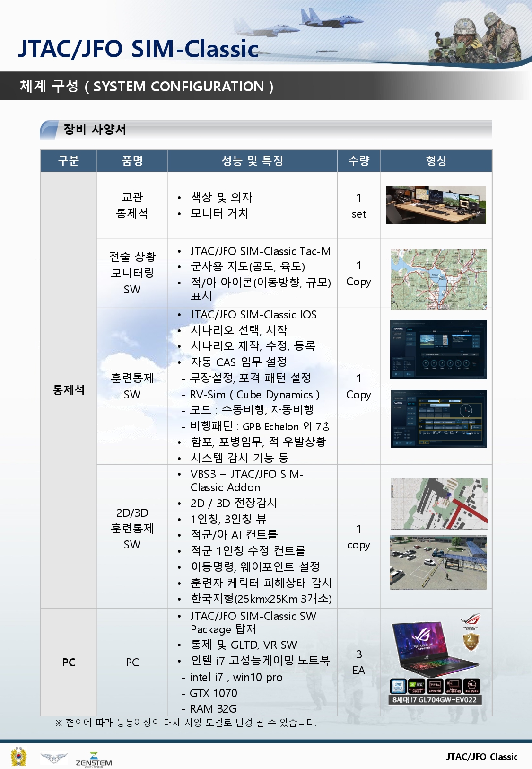Viewport: 532px width, 769px height.
Task: Click the '훈련통제 SW' item name cell
Action: coord(132,386)
